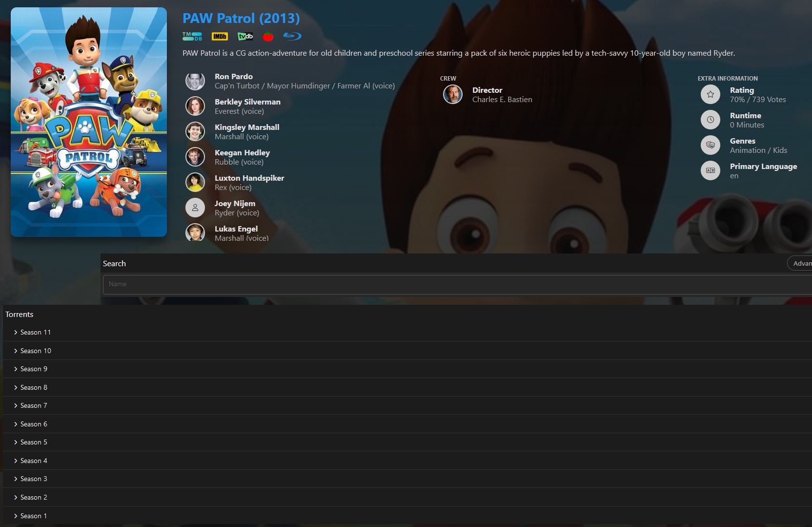Open Keegan Hedley's cast page
812x527 pixels.
tap(242, 153)
